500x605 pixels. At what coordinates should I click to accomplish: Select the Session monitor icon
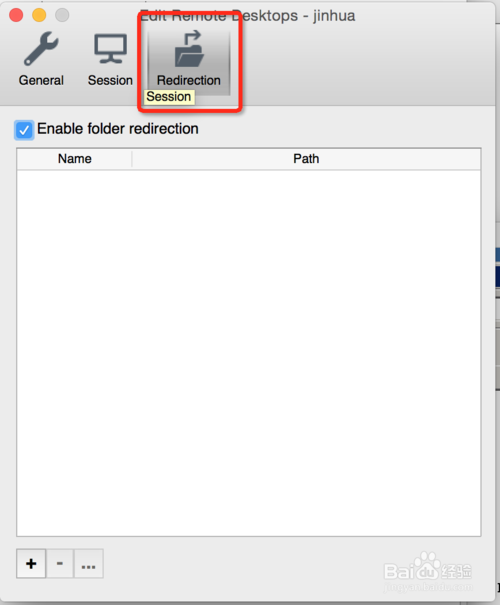110,49
